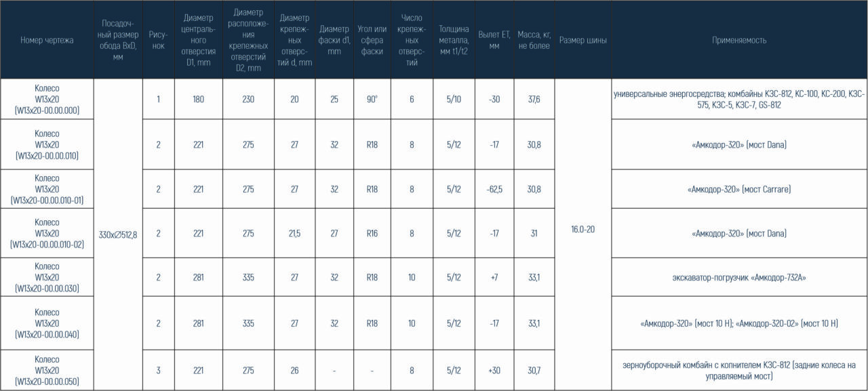Click the 5/10 metal thickness cell

tap(454, 99)
